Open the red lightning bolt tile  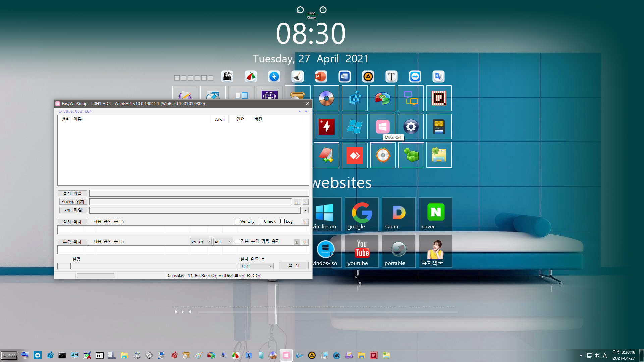[326, 127]
